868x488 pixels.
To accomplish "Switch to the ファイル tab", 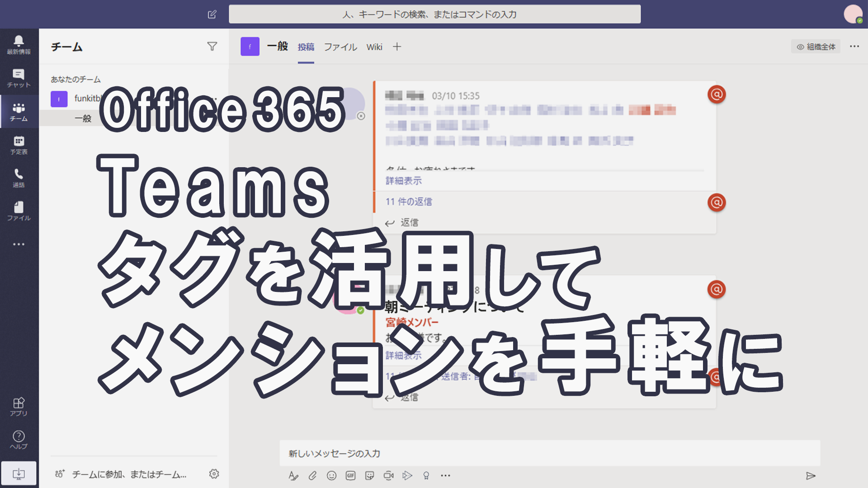I will coord(340,47).
